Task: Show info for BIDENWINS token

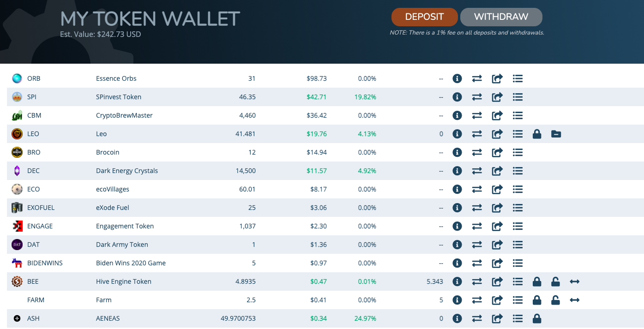Action: pos(457,263)
